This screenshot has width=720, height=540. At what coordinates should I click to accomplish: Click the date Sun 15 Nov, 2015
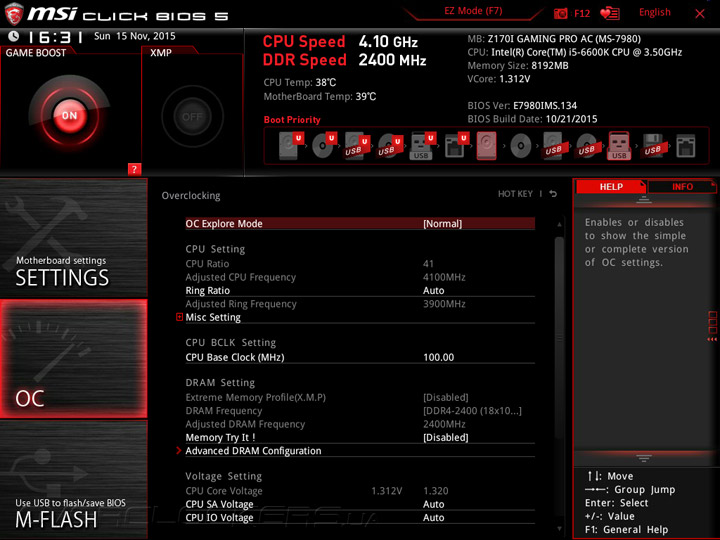click(x=135, y=36)
